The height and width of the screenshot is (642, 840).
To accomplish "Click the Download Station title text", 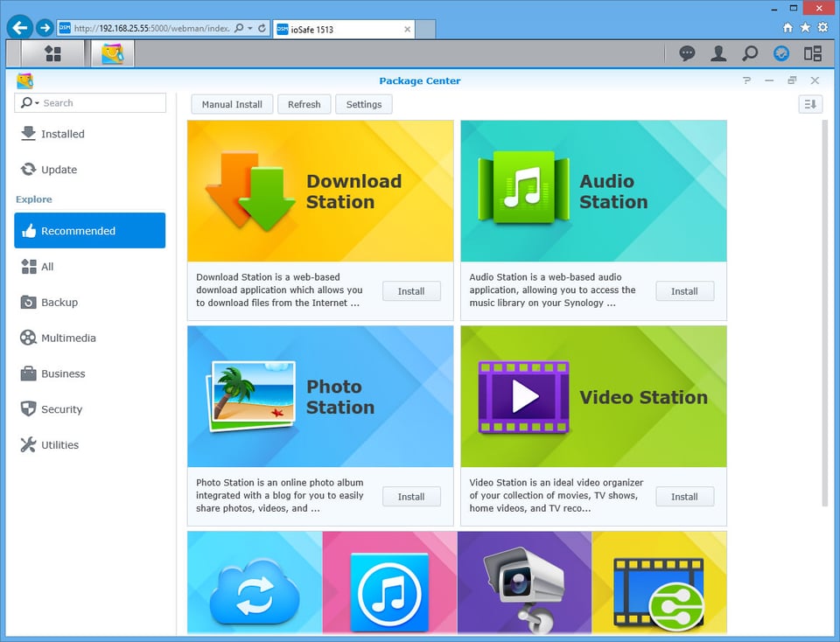I will tap(354, 192).
